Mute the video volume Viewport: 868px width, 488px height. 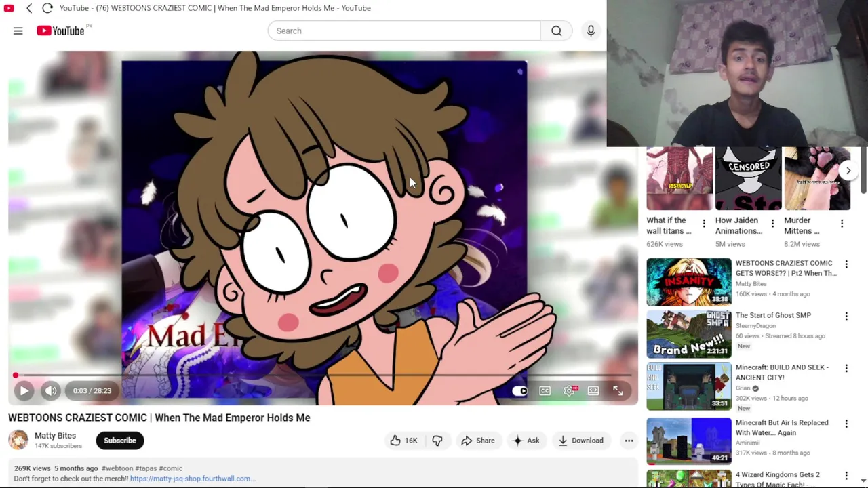click(x=50, y=390)
